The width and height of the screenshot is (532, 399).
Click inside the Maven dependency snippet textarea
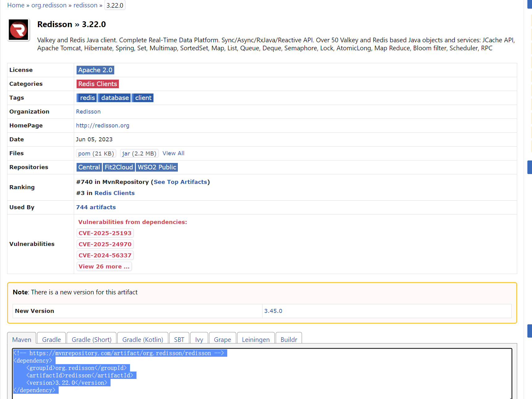coord(262,374)
